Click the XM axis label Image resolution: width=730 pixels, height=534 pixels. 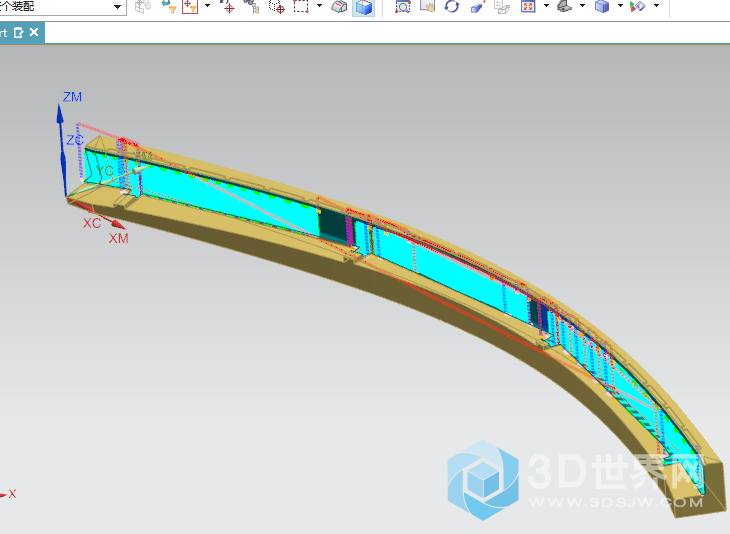[119, 238]
